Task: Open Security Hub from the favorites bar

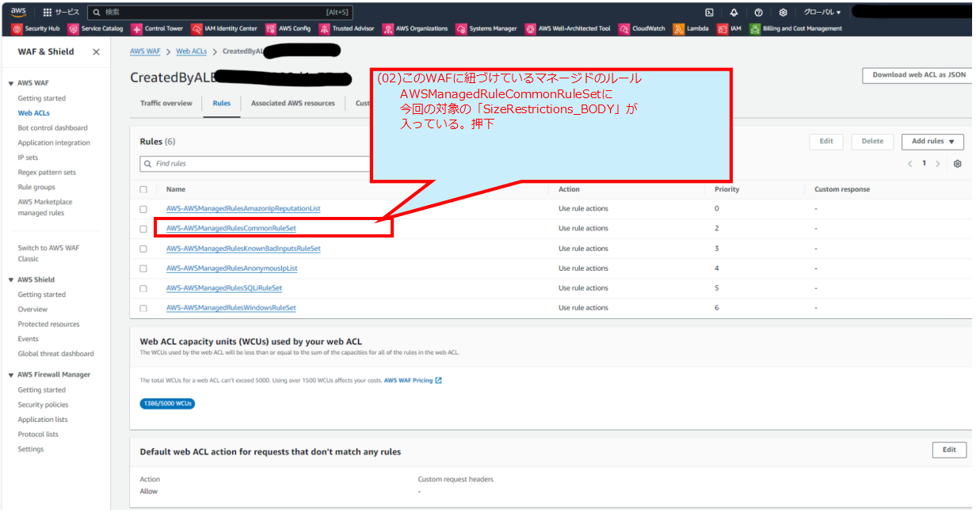Action: (x=36, y=28)
